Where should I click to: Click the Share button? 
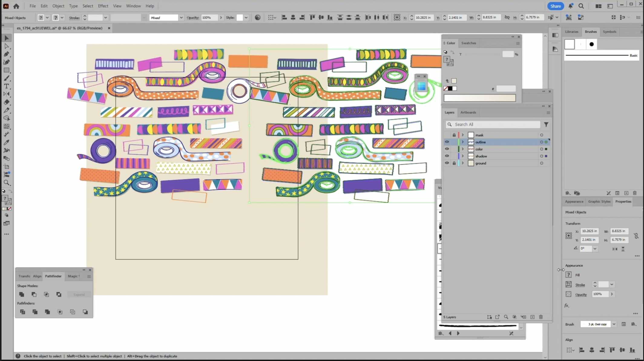(x=555, y=6)
